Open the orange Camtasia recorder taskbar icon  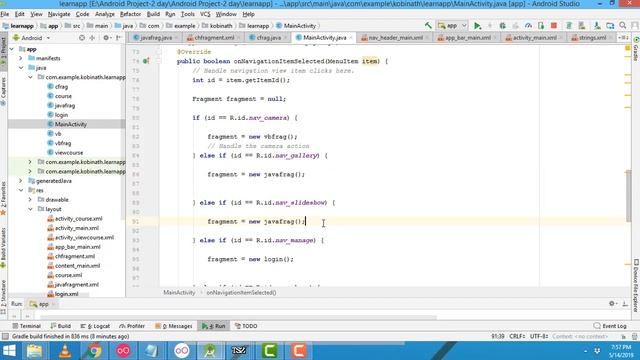tap(299, 351)
